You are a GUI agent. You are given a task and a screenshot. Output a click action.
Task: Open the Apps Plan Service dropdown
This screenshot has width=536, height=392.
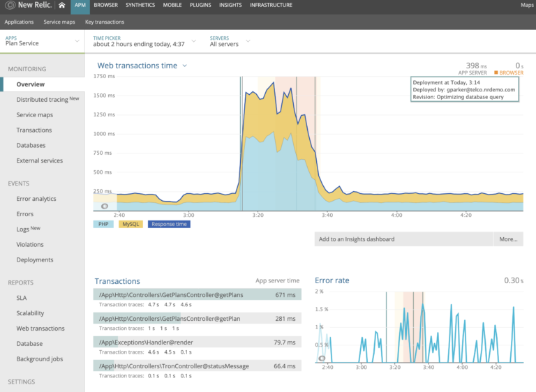[x=42, y=40]
